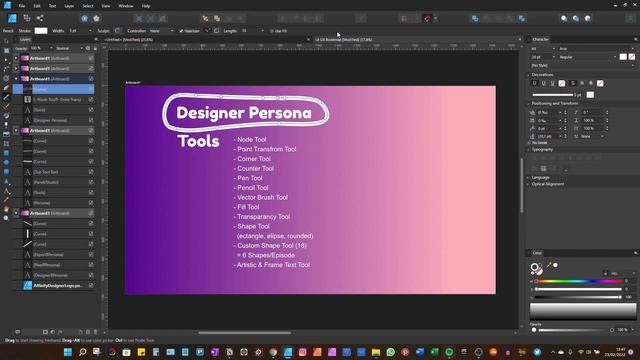640x360 pixels.
Task: Select the Node tool
Action: [x=6, y=60]
